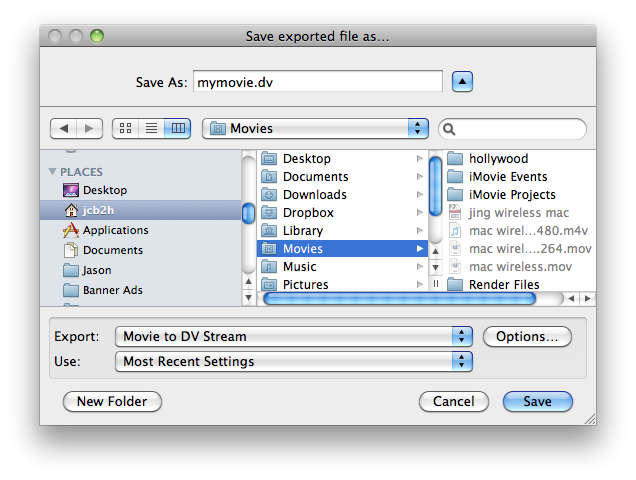The width and height of the screenshot is (636, 480).
Task: Click the mac wirel...480.m4v file
Action: tap(520, 230)
